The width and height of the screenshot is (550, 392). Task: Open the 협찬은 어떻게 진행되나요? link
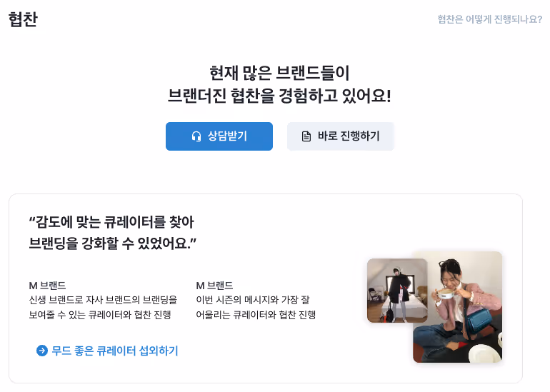coord(490,19)
